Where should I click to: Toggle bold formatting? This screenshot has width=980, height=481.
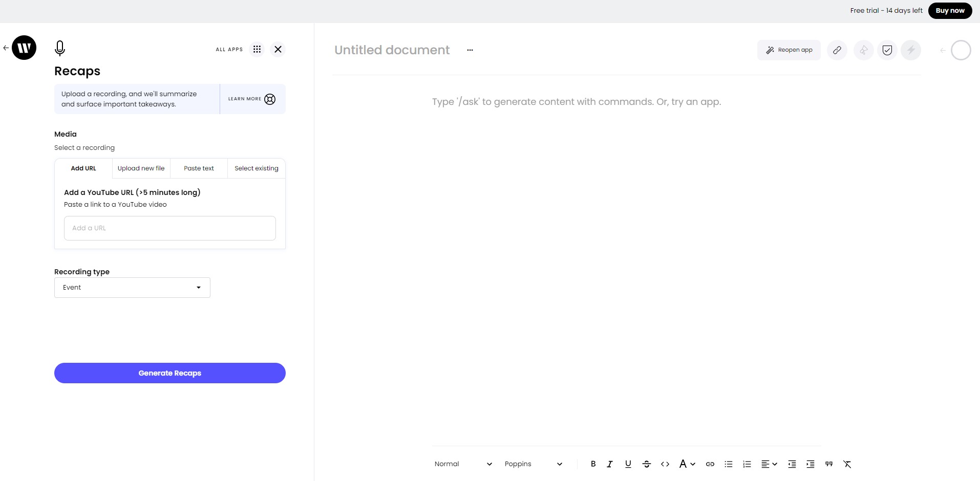(593, 464)
